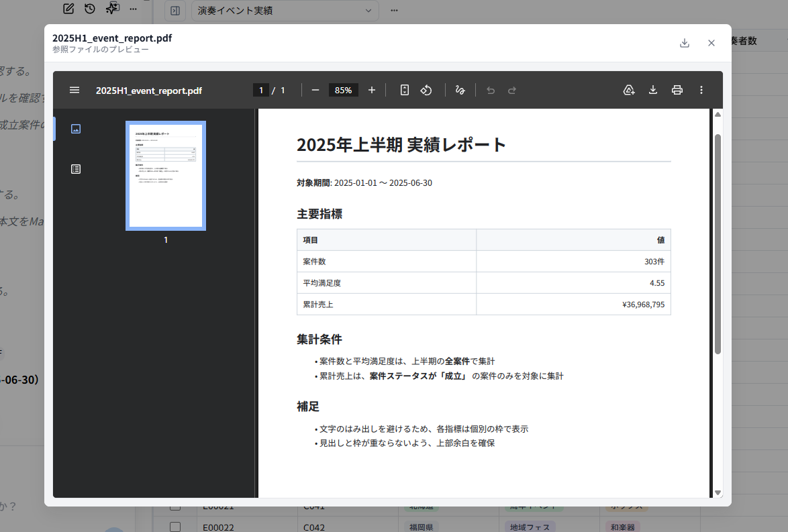Screen dimensions: 788x532
Task: Save PDF to Google Drive
Action: pyautogui.click(x=629, y=91)
